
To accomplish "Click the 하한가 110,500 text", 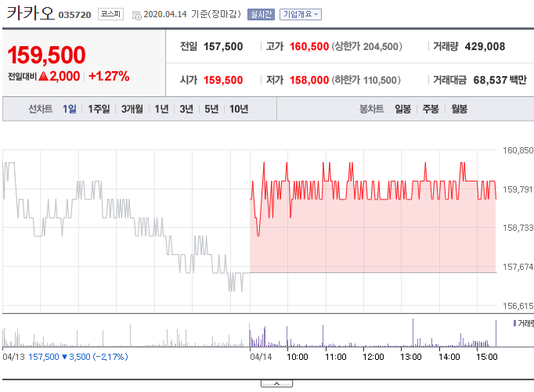I will click(366, 81).
